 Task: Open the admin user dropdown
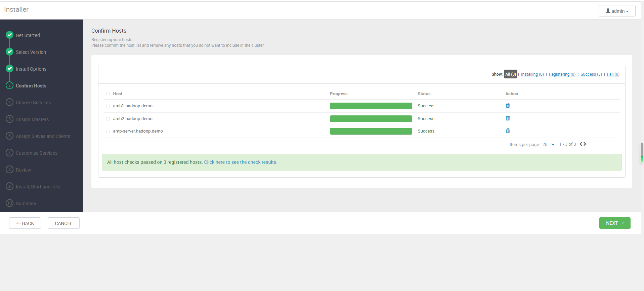coord(617,11)
